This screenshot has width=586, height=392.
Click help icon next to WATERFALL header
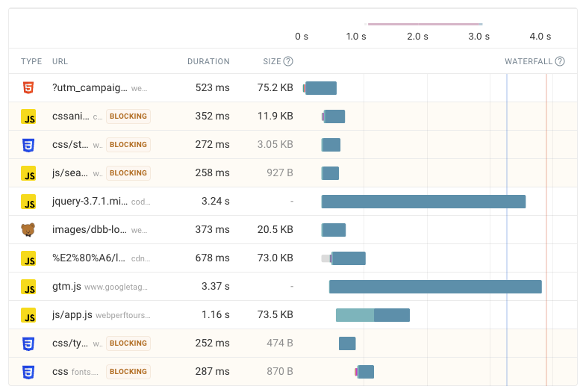click(560, 61)
